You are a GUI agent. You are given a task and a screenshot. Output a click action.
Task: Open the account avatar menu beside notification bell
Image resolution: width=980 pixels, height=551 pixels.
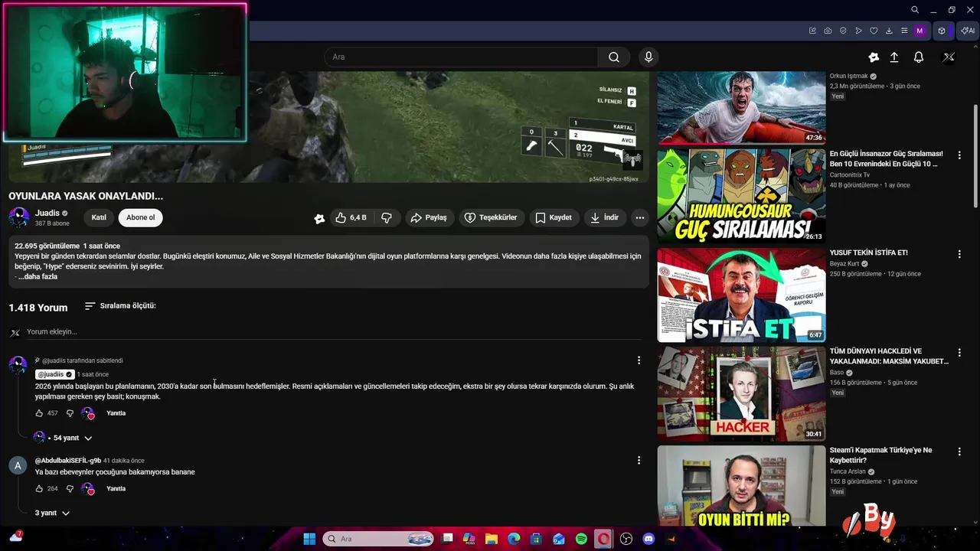point(949,57)
